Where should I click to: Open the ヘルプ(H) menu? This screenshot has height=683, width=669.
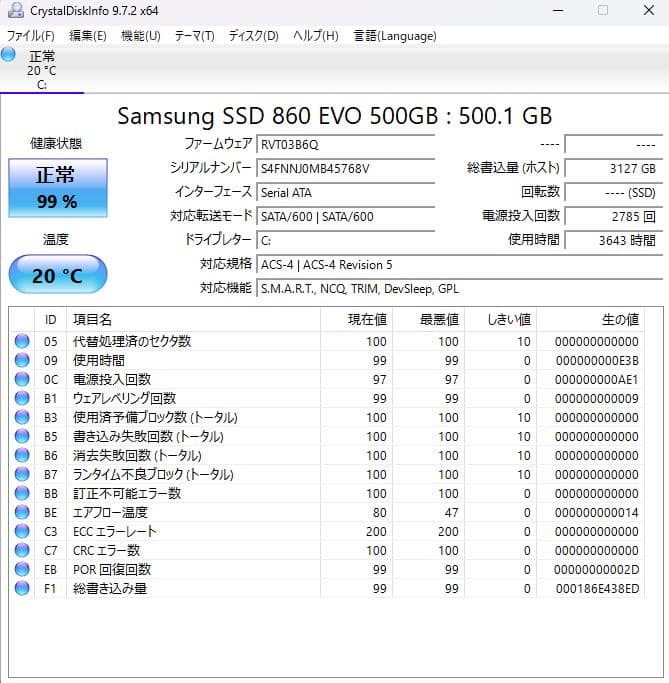[x=316, y=36]
